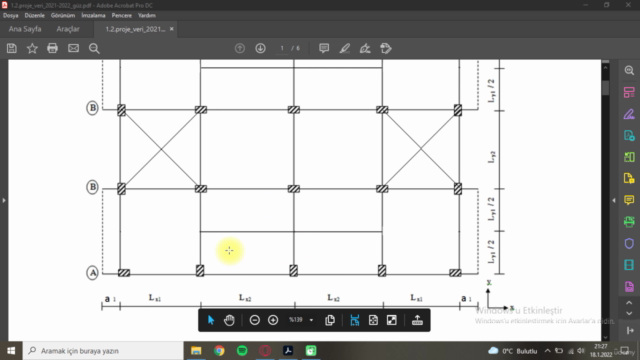
Task: Open the Protect shield tool
Action: click(x=629, y=243)
